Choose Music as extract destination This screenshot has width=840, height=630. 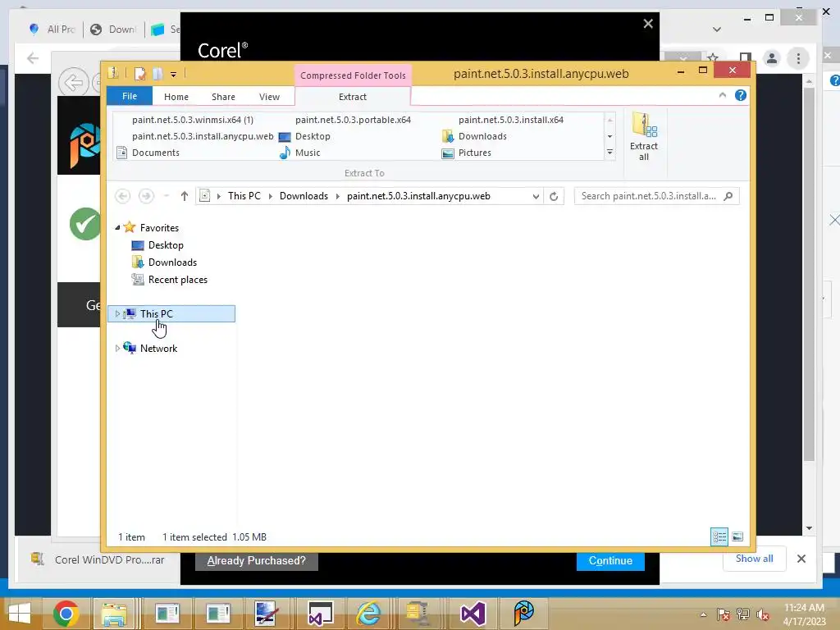(x=299, y=153)
